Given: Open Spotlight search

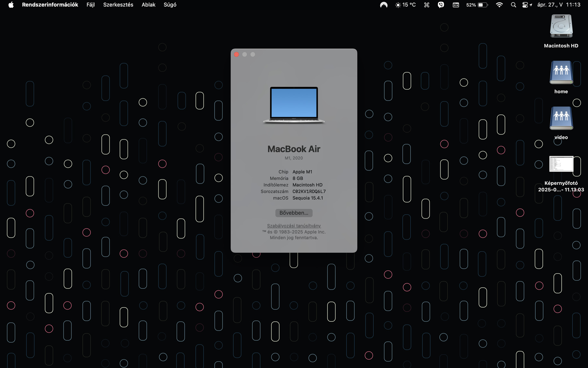Looking at the screenshot, I should tap(514, 5).
